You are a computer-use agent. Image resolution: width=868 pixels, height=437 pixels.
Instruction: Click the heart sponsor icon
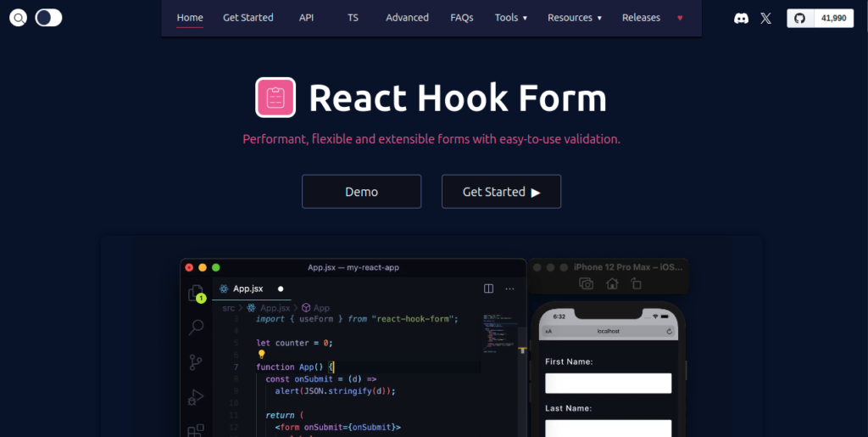(680, 18)
